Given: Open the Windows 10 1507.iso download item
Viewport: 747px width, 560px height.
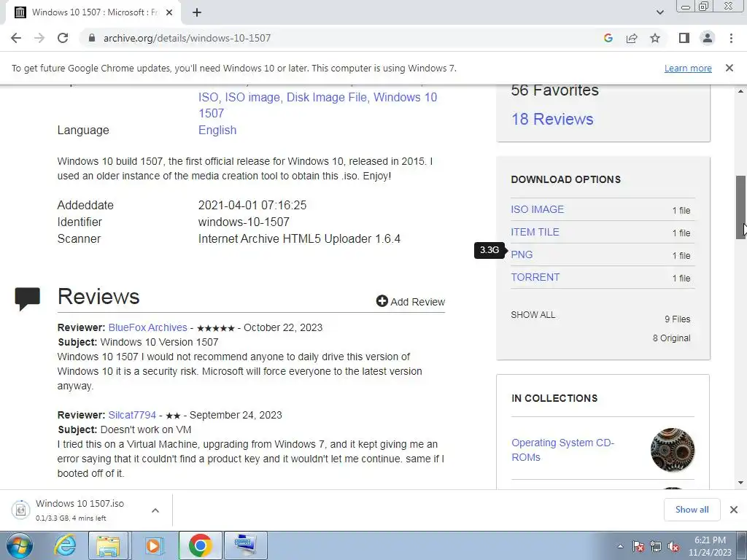Looking at the screenshot, I should point(80,510).
